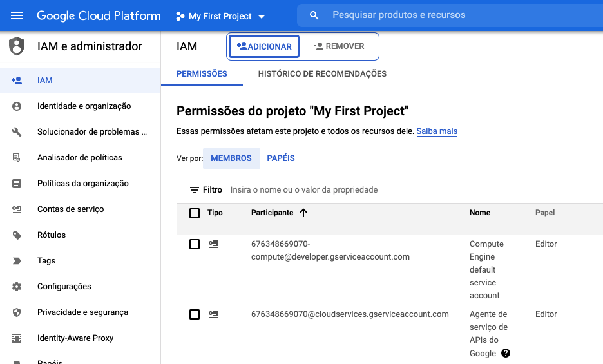Viewport: 603px width, 364px height.
Task: Toggle the select-all checkbox in table header
Action: pos(195,213)
